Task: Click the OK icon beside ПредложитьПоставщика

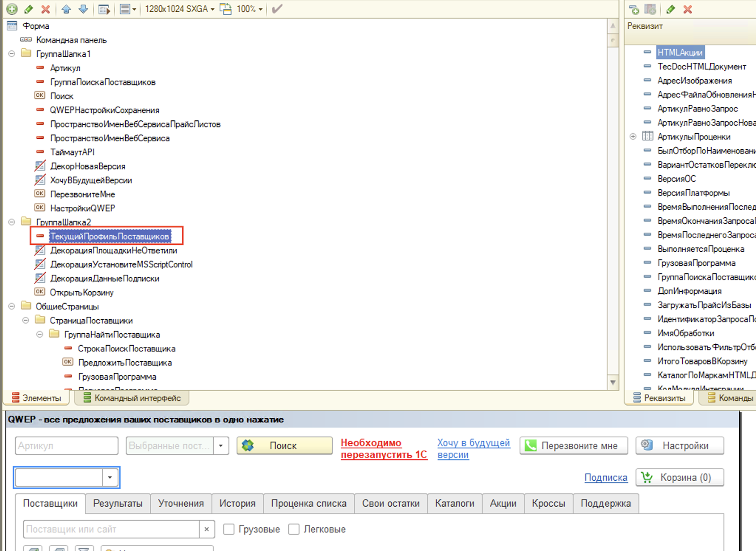Action: point(68,362)
